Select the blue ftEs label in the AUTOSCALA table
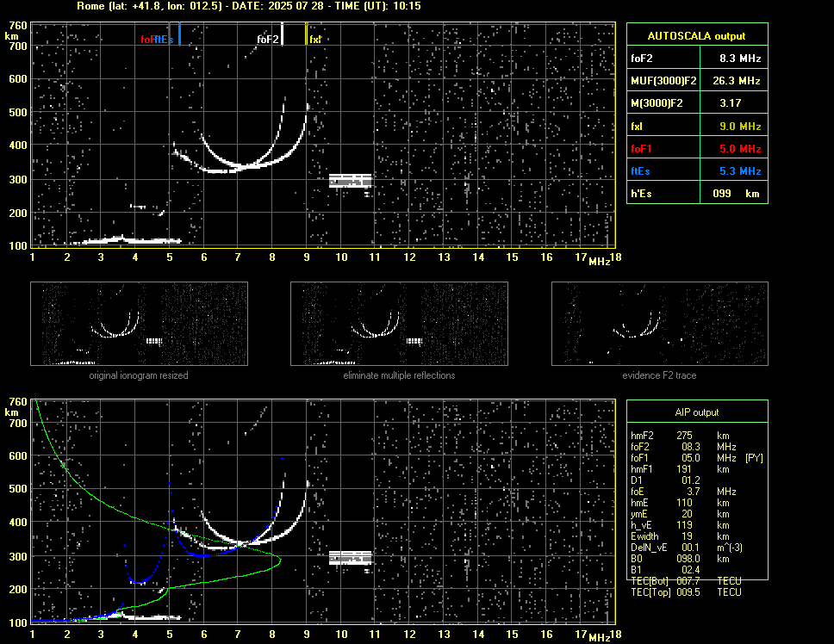This screenshot has height=644, width=834. (x=640, y=171)
